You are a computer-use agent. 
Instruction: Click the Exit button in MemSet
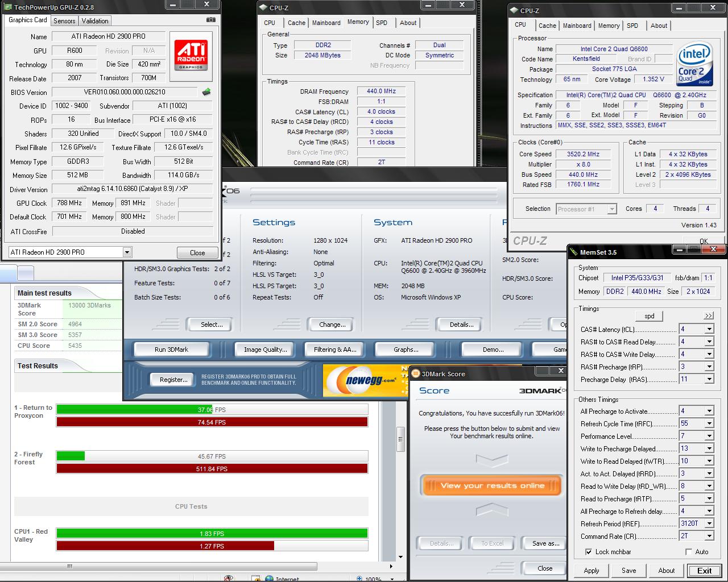(x=704, y=571)
